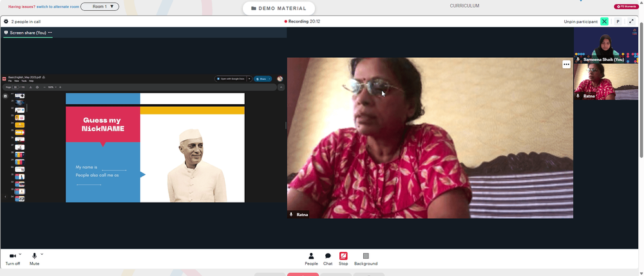Click Recording 20:12 indicator

(302, 21)
